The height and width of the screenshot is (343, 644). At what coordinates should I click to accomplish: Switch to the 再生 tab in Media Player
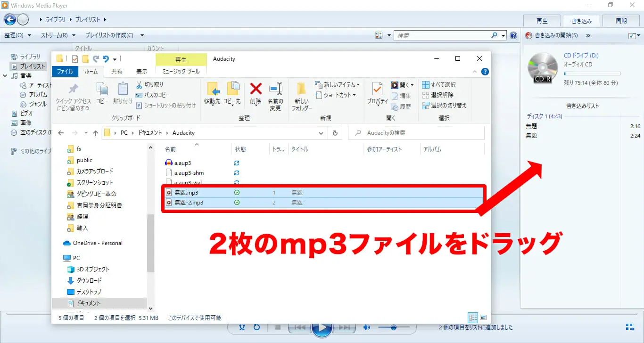pos(542,21)
